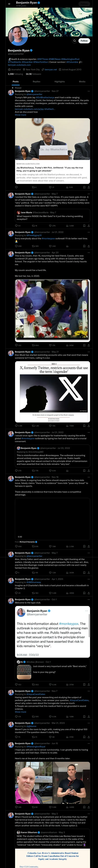Share the pinned Jay Bhattacharya post
Viewport: 98px width, 868px height.
point(89,187)
